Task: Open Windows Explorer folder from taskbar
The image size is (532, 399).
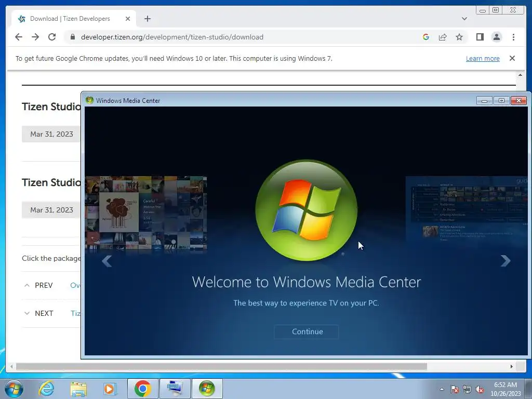Action: pos(78,389)
